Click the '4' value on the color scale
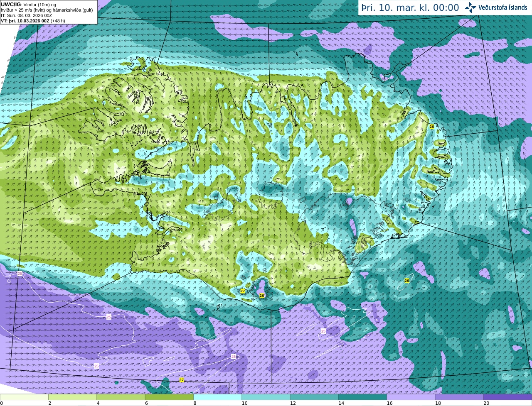Image resolution: width=532 pixels, height=406 pixels. (x=98, y=403)
